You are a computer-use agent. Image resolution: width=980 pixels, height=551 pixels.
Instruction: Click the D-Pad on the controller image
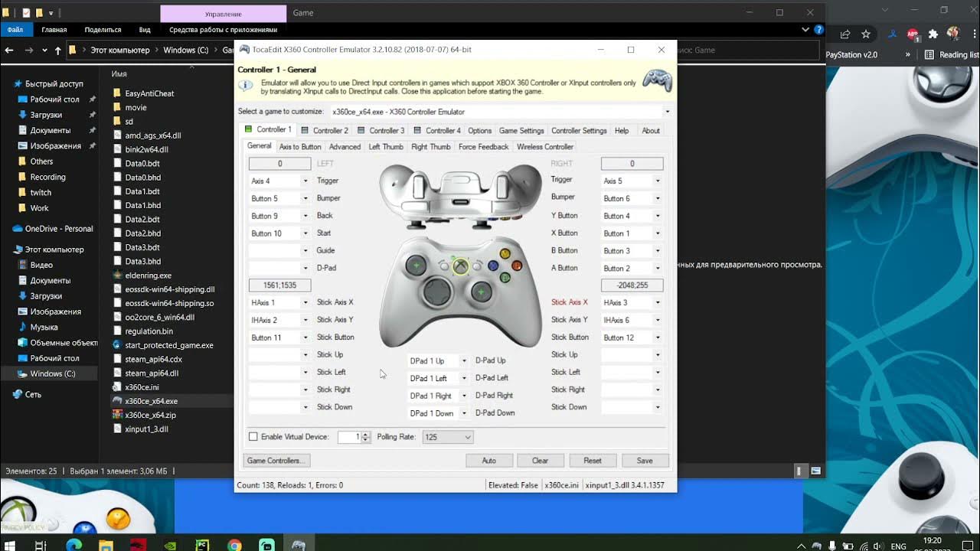coord(439,292)
